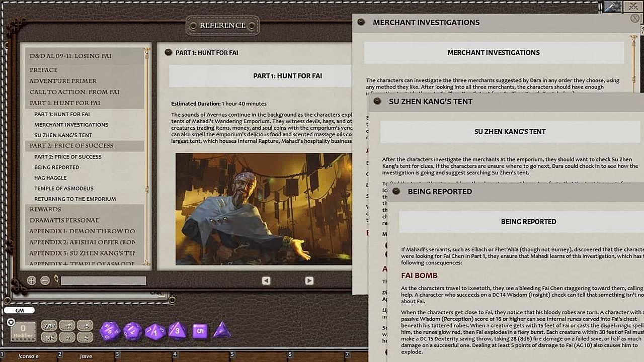The width and height of the screenshot is (644, 362).
Task: Click the Estimated Duration text line
Action: (219, 104)
